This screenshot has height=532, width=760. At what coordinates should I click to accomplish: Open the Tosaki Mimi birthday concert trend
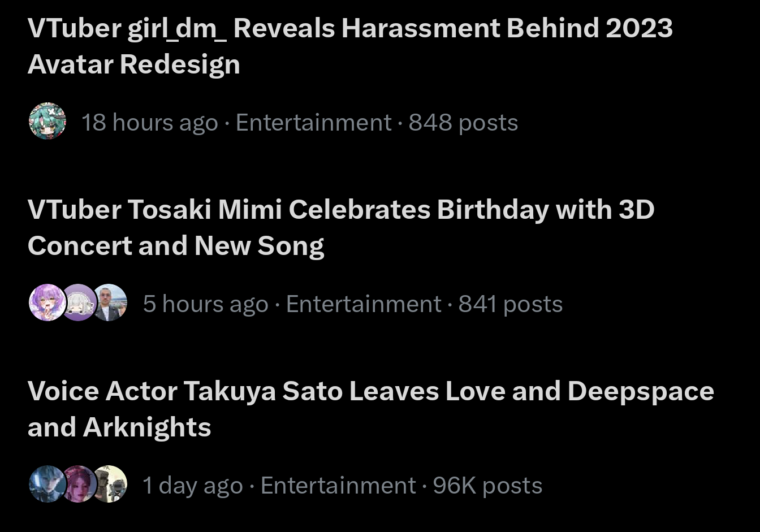tap(340, 210)
